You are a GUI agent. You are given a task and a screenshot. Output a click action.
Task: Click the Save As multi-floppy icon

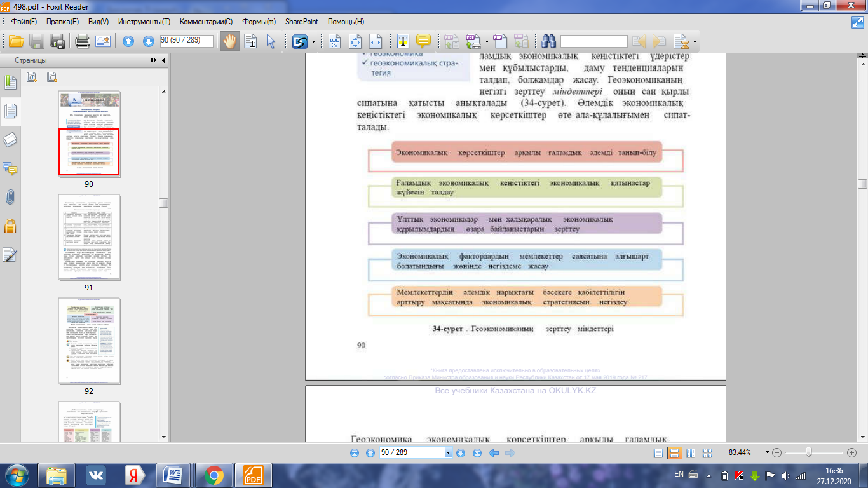pyautogui.click(x=57, y=41)
